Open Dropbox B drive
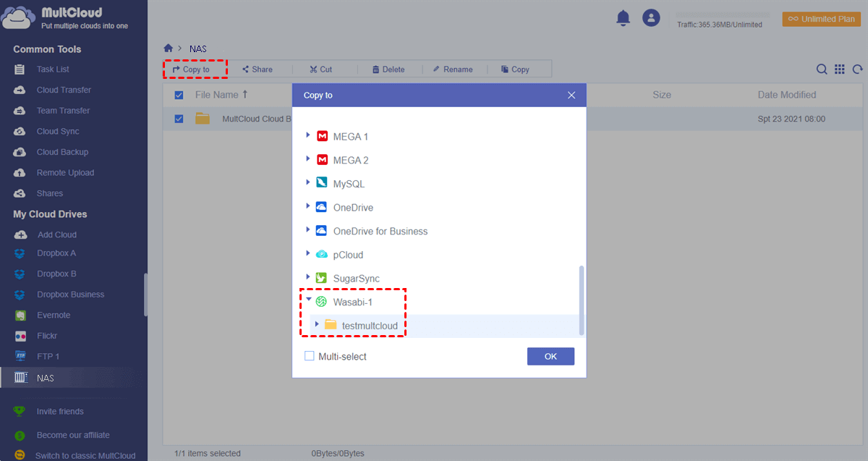Screen dimensions: 868x461 pos(56,274)
